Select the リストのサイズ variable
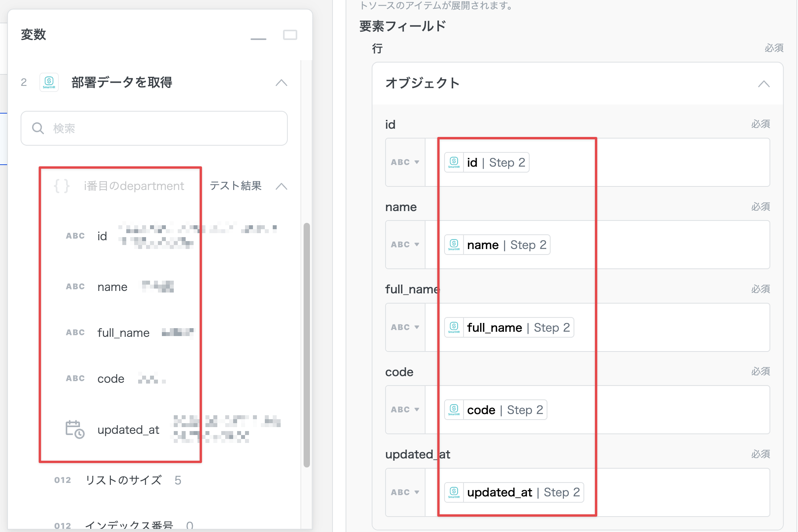The image size is (798, 532). 123,480
